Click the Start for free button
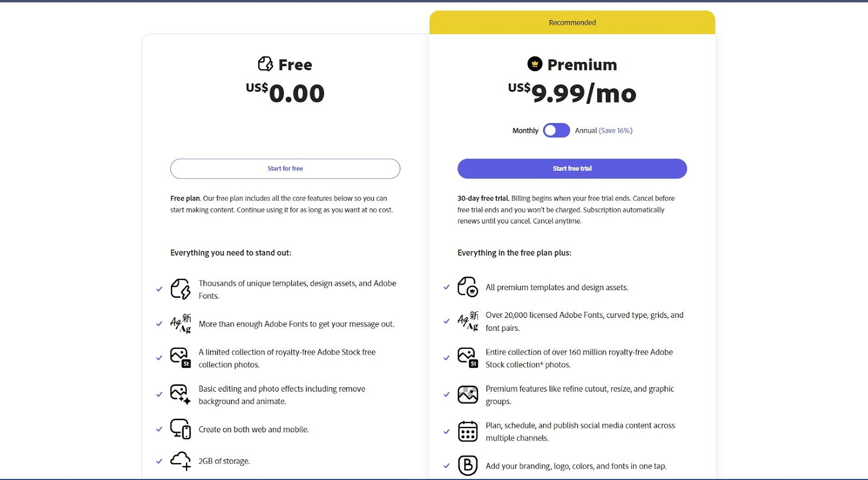 [285, 169]
